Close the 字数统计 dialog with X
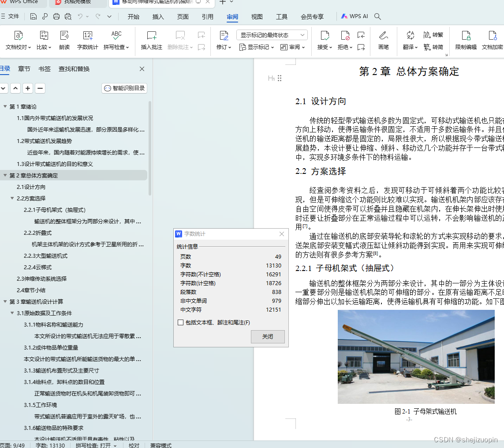This screenshot has height=448, width=504. tap(282, 234)
